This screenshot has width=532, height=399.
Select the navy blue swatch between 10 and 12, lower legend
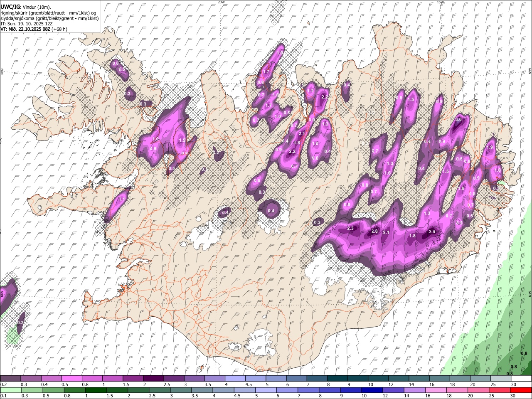click(x=372, y=390)
